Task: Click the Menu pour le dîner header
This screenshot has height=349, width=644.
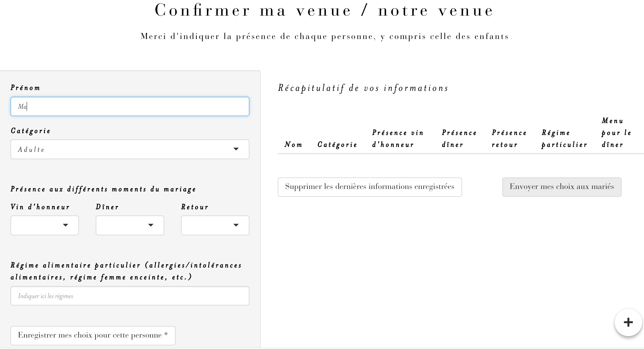Action: (x=616, y=133)
